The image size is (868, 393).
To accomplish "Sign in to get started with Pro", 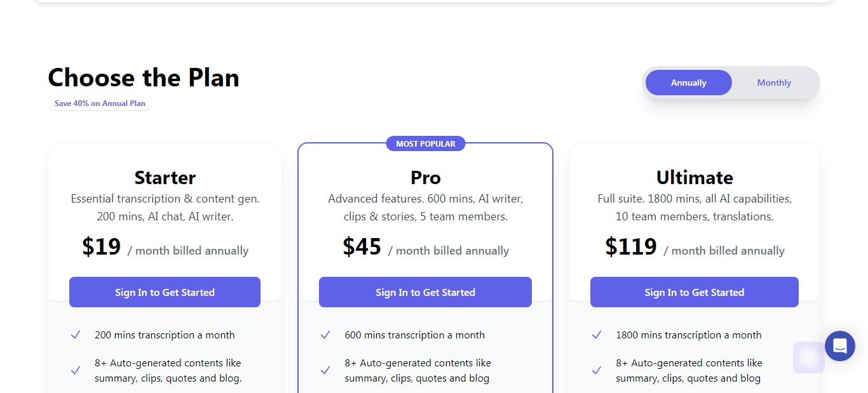I will tap(425, 292).
